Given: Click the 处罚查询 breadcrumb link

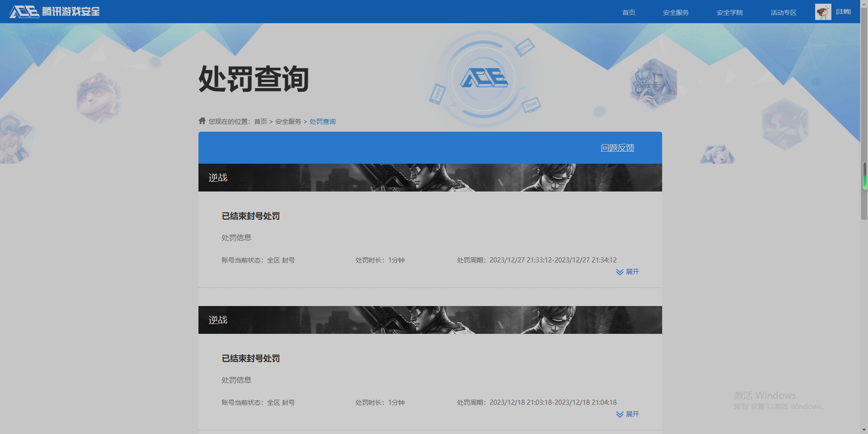Looking at the screenshot, I should (323, 121).
